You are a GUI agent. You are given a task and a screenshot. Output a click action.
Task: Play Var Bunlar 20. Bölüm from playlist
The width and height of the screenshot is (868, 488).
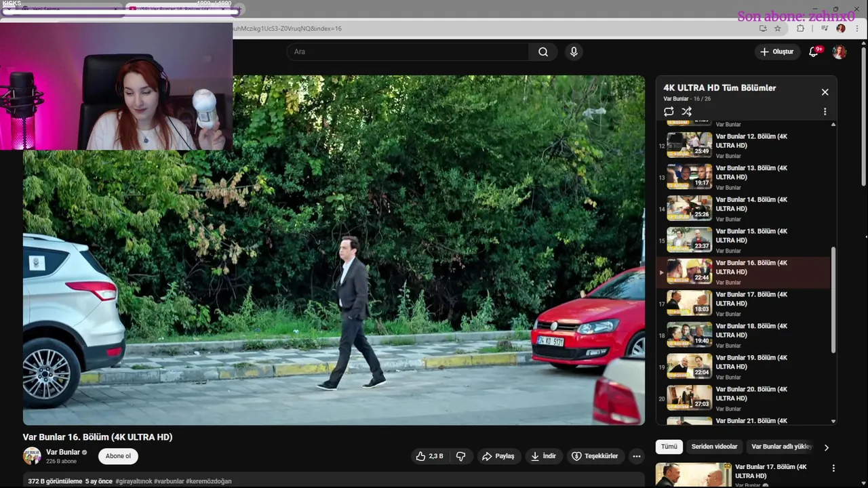tap(744, 398)
